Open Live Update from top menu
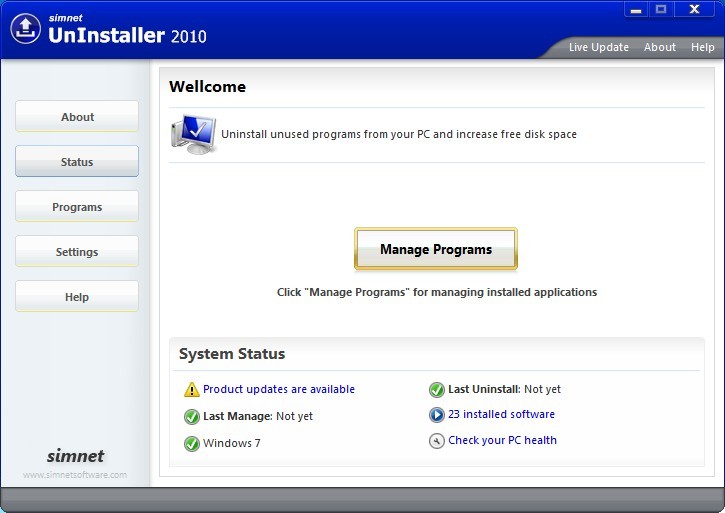 pos(598,47)
